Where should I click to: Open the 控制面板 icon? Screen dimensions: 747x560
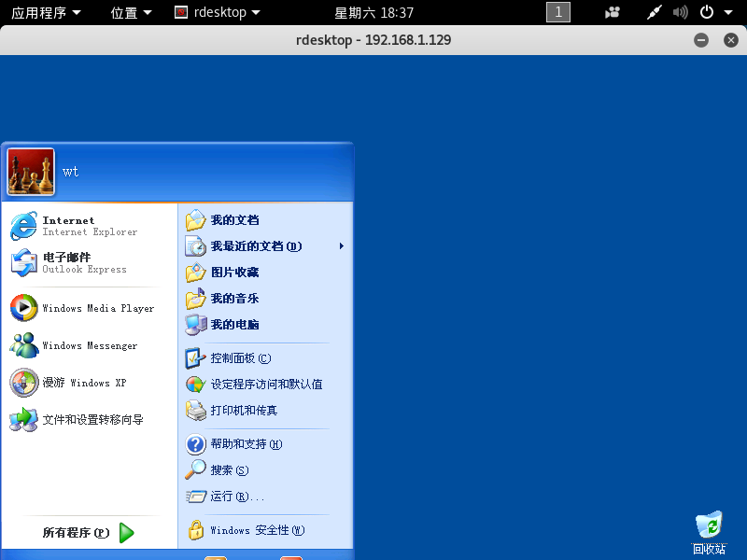[x=195, y=358]
